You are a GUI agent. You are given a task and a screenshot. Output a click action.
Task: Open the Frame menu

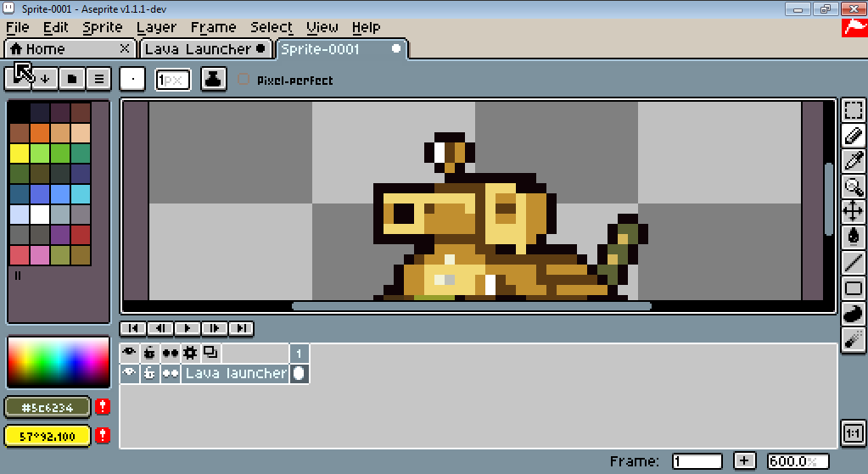tap(213, 27)
